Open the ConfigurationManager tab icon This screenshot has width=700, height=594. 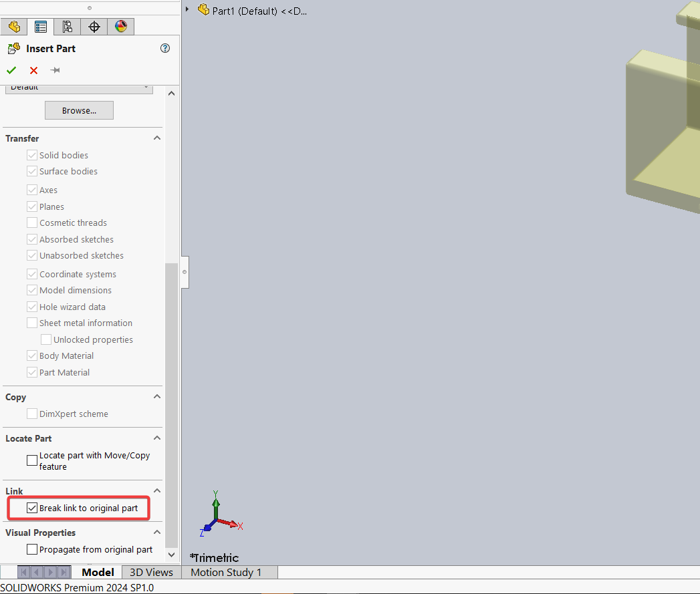click(67, 27)
